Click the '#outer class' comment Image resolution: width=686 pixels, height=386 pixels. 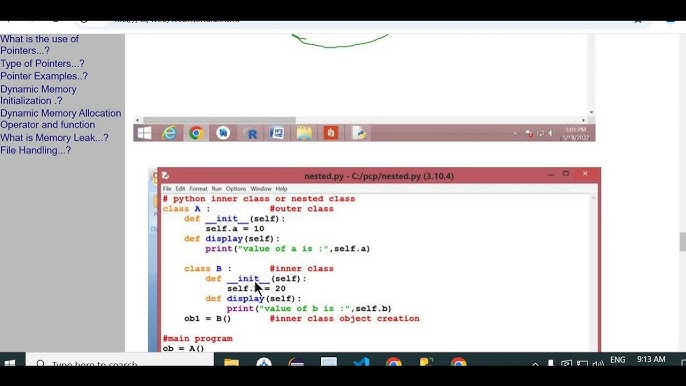point(301,209)
